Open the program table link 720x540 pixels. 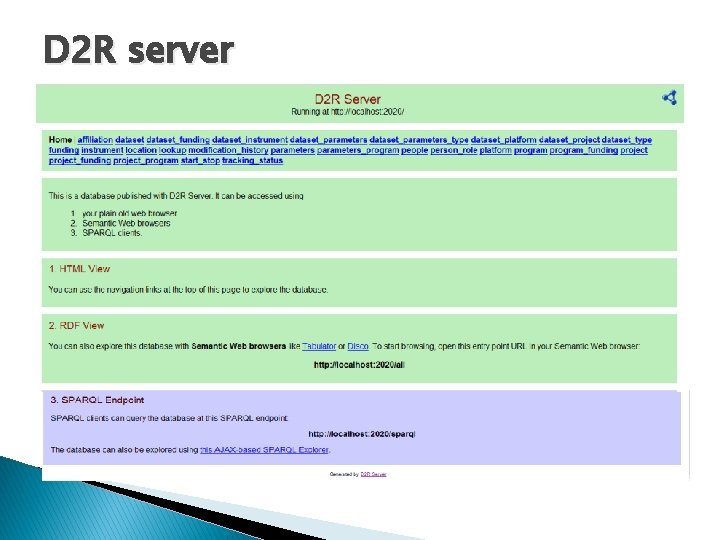click(530, 150)
